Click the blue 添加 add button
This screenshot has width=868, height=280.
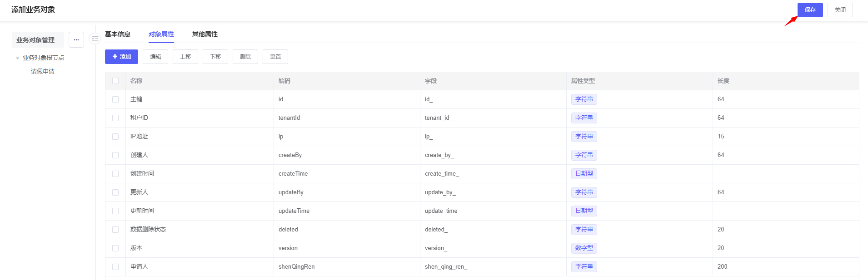(x=121, y=57)
